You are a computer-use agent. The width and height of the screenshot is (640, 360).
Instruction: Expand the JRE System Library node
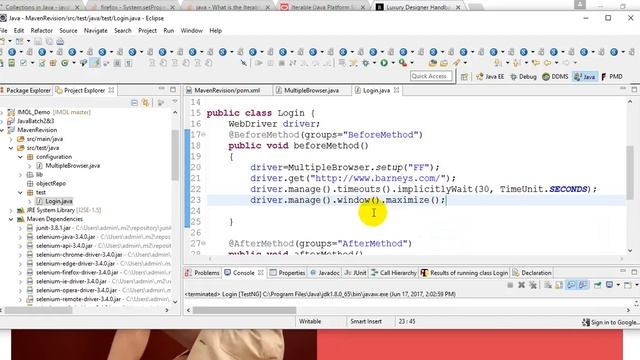[11, 210]
